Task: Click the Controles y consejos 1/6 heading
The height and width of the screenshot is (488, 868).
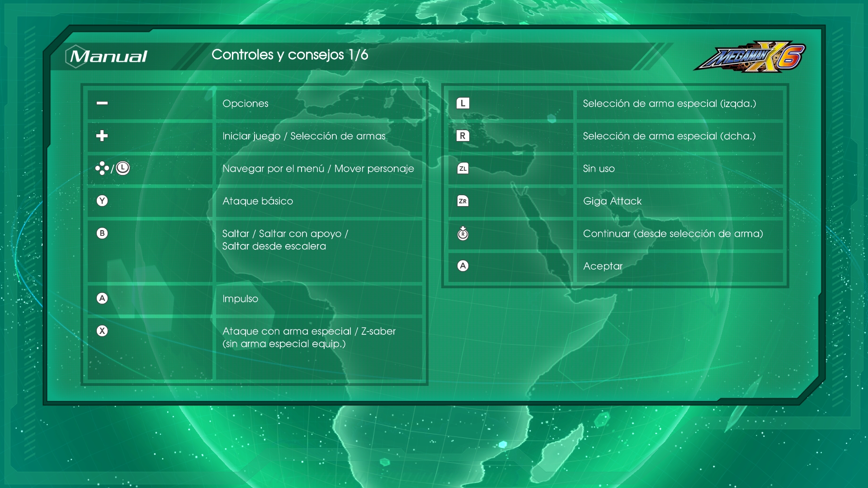Action: 290,55
